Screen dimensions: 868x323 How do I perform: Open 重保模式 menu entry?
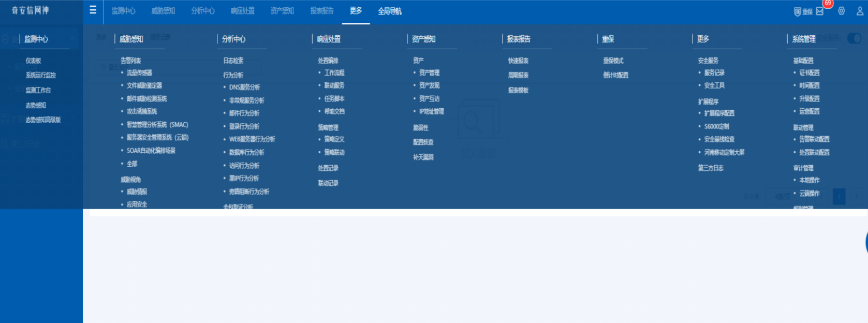click(613, 61)
